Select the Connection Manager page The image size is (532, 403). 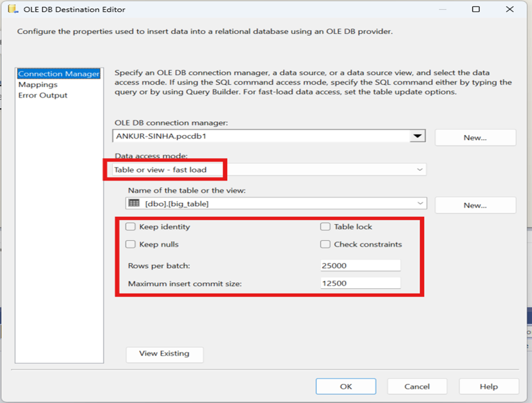59,74
